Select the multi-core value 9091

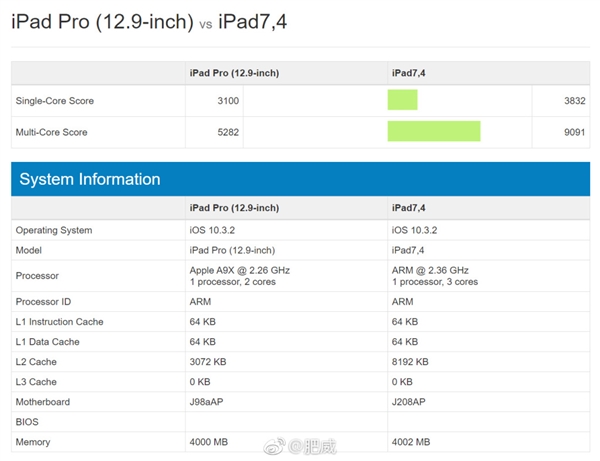(575, 132)
